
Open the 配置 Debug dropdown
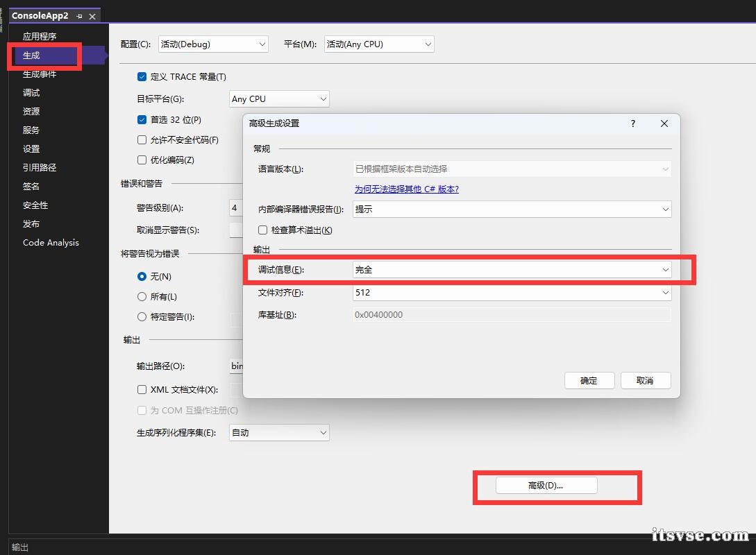[x=213, y=44]
